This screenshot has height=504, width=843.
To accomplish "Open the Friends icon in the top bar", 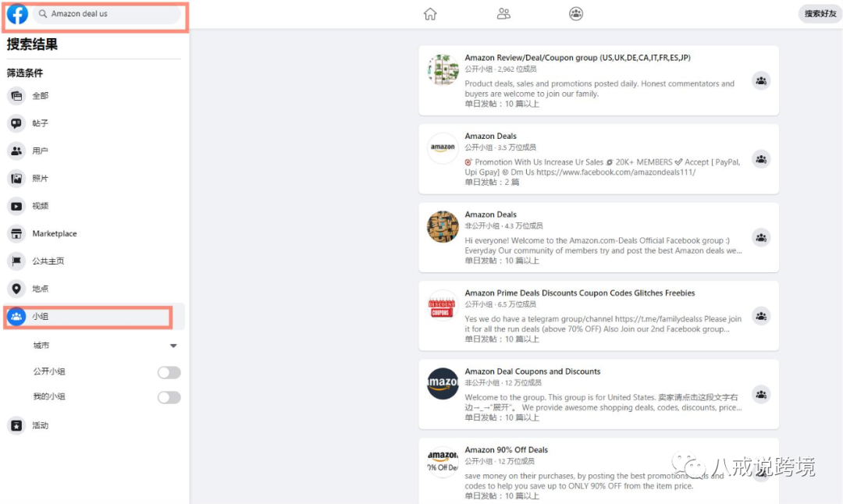I will 503,13.
